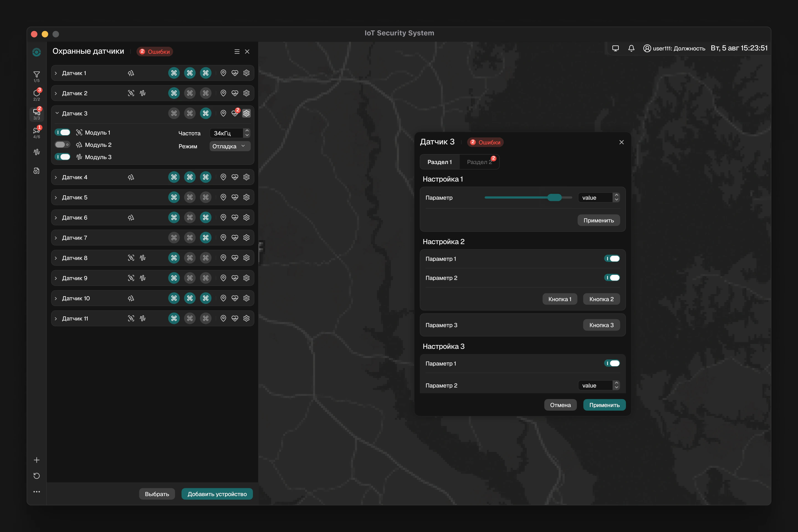Click the Частота field showing 34кГц
This screenshot has height=532, width=798.
pos(226,133)
